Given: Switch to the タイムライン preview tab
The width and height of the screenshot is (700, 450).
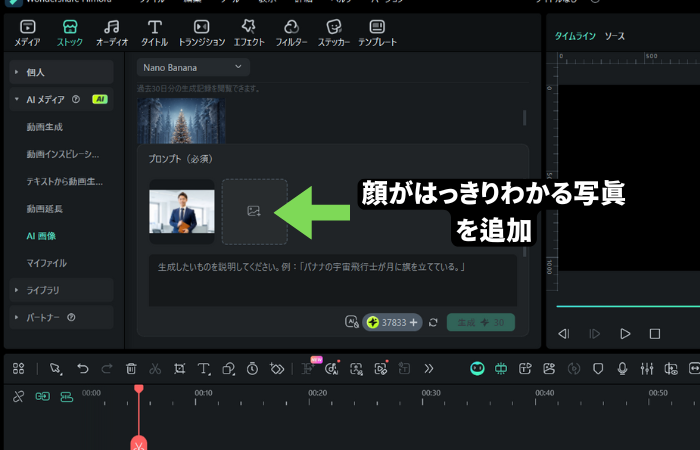Looking at the screenshot, I should click(x=575, y=36).
